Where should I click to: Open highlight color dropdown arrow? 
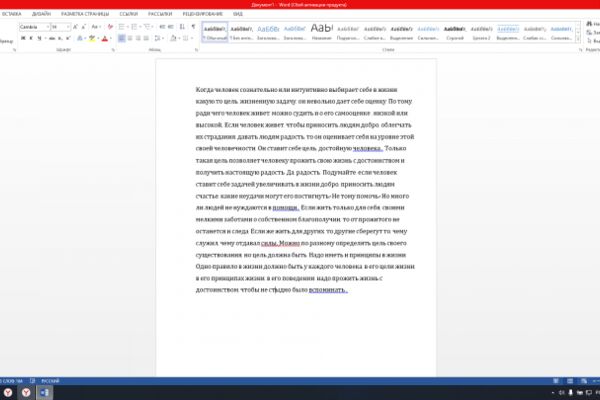coord(98,38)
